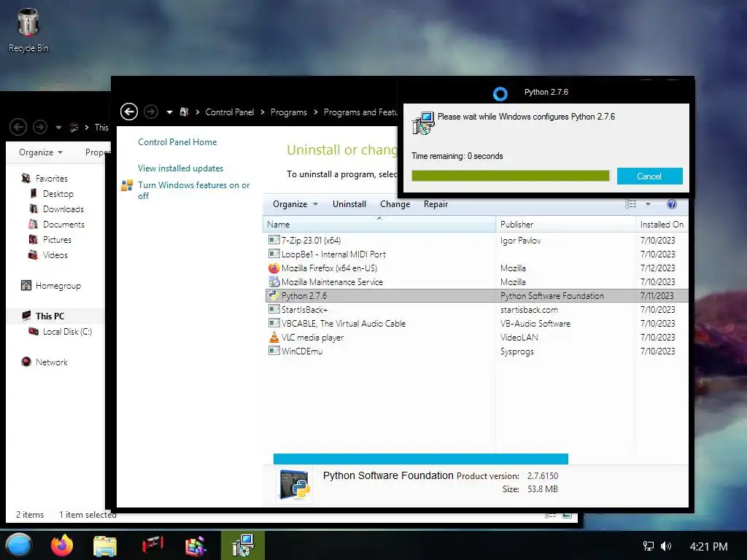Open Videos in File Explorer sidebar
The width and height of the screenshot is (747, 560).
[x=55, y=254]
